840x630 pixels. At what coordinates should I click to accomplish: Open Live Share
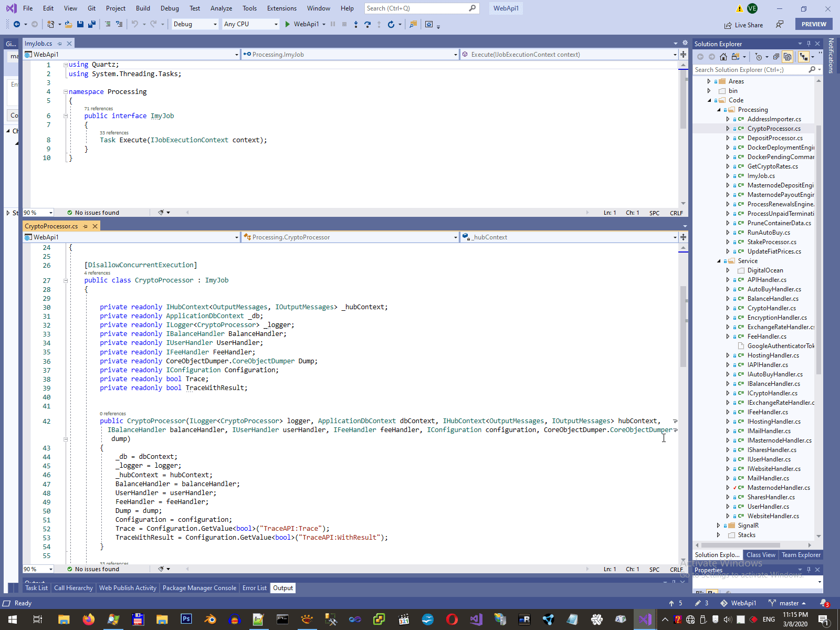[743, 25]
